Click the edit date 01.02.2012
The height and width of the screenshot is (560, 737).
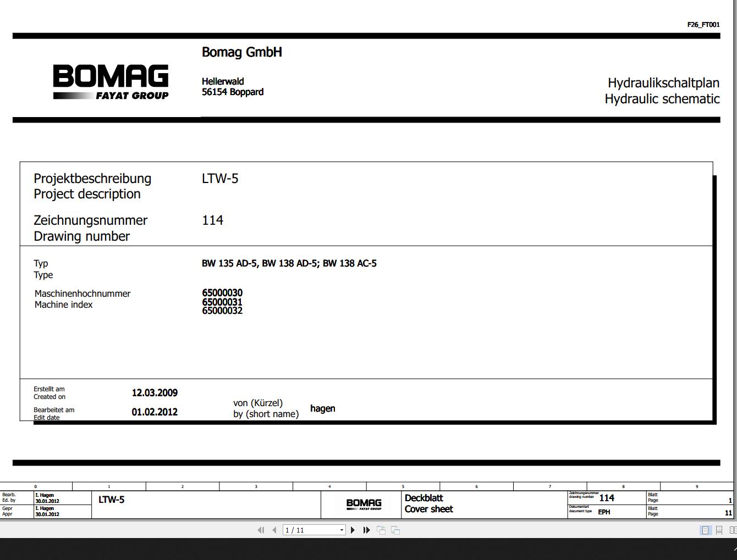[155, 412]
